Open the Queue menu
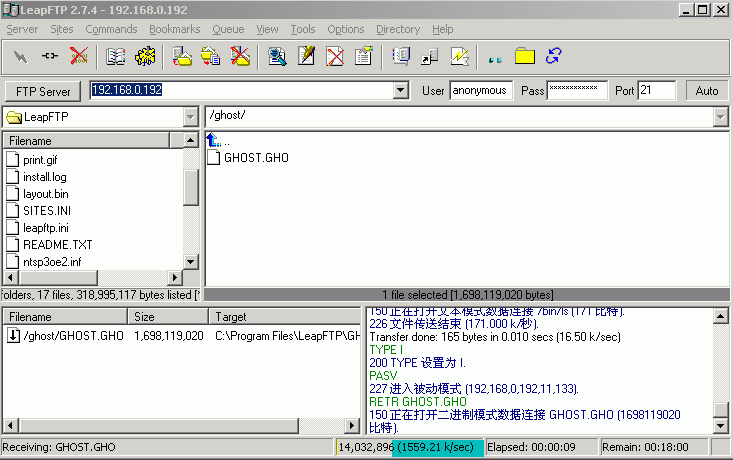733x460 pixels. coord(228,29)
